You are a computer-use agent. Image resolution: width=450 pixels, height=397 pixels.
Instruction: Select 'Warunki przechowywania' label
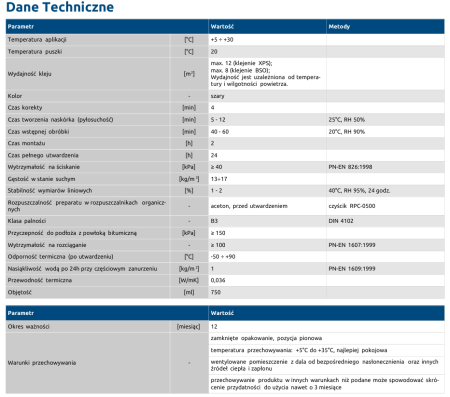pyautogui.click(x=42, y=363)
